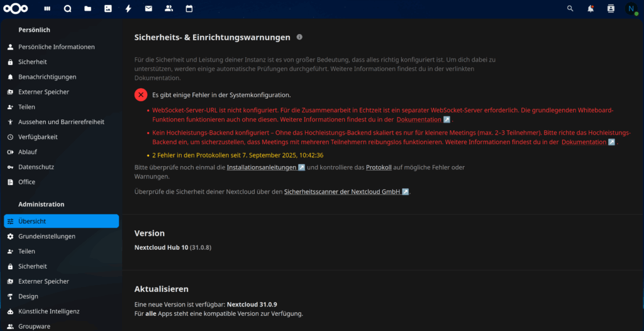Open Dokumentation link for Hochleistungs-Backend warning

tap(589, 142)
